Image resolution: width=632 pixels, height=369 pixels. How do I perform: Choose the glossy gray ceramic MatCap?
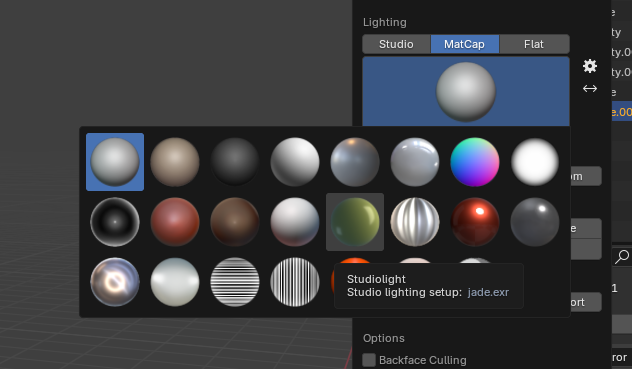click(415, 162)
